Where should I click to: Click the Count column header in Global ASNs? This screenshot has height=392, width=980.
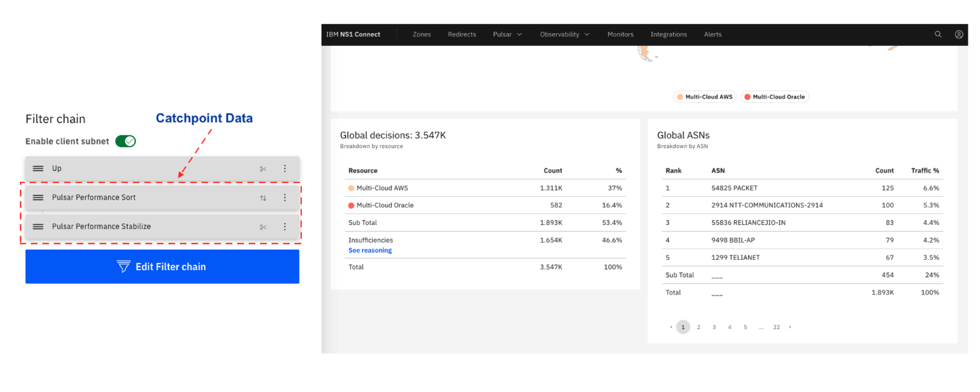pos(884,171)
